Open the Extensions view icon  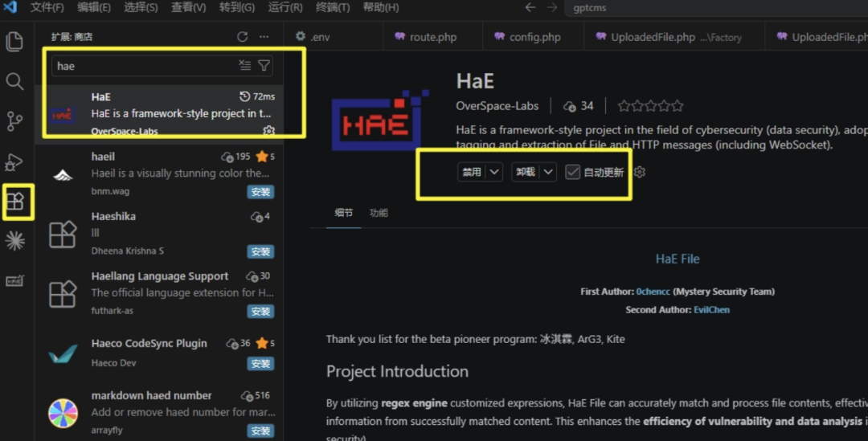tap(15, 202)
